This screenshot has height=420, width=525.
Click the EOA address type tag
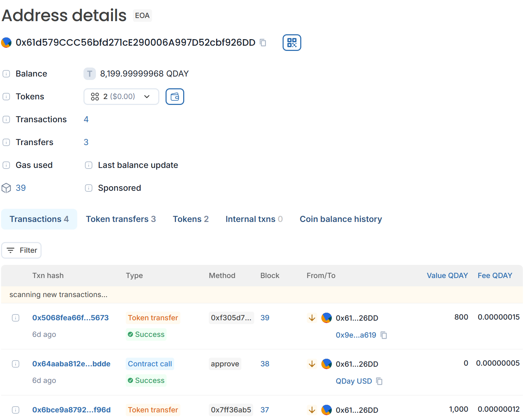pyautogui.click(x=142, y=16)
